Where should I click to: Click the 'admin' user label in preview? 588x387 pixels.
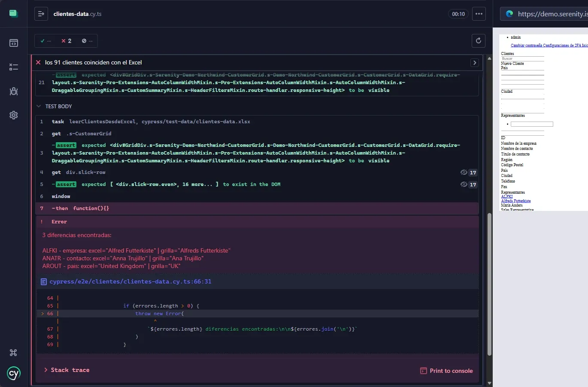tap(515, 37)
